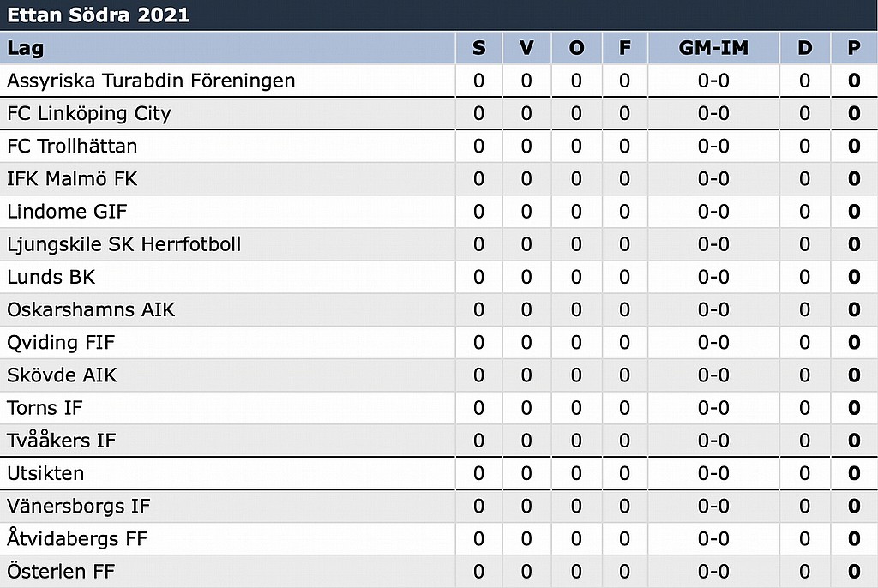Select FC Trollhättan in the table
The height and width of the screenshot is (588, 878).
tap(72, 146)
